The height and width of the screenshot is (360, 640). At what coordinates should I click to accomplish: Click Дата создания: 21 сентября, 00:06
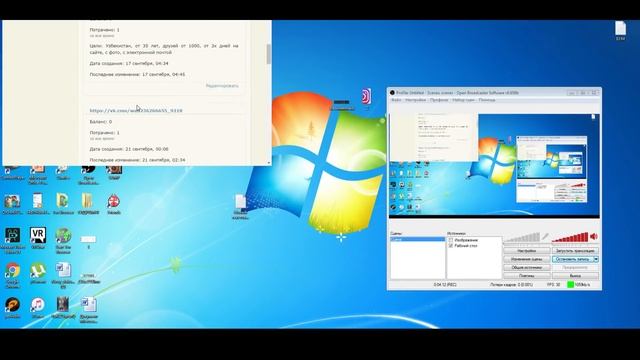[129, 149]
